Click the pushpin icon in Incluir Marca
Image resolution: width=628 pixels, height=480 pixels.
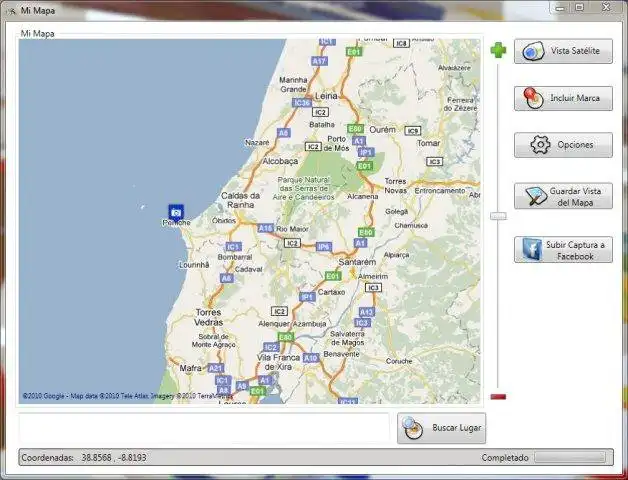533,98
